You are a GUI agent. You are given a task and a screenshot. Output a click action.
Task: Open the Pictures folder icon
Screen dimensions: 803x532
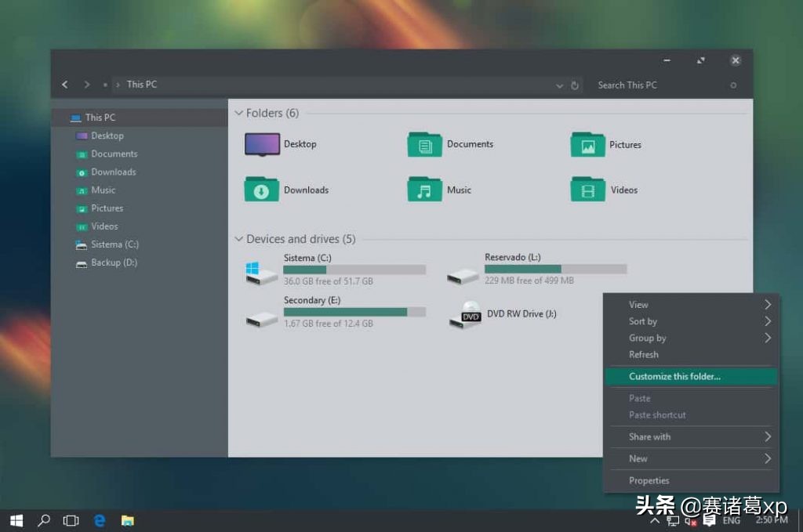point(587,144)
